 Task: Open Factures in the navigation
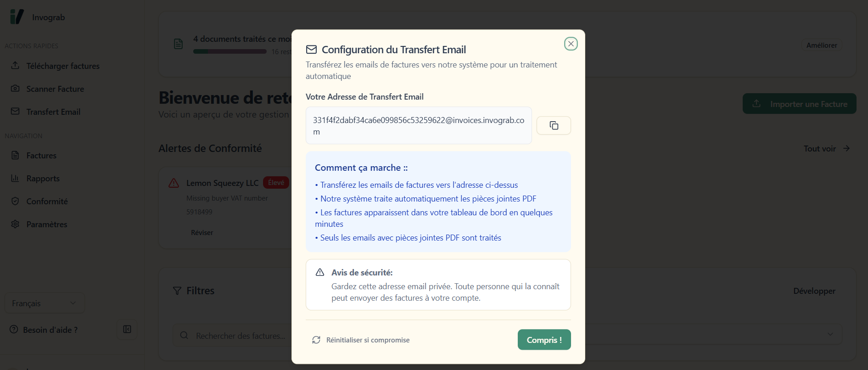[x=41, y=156]
